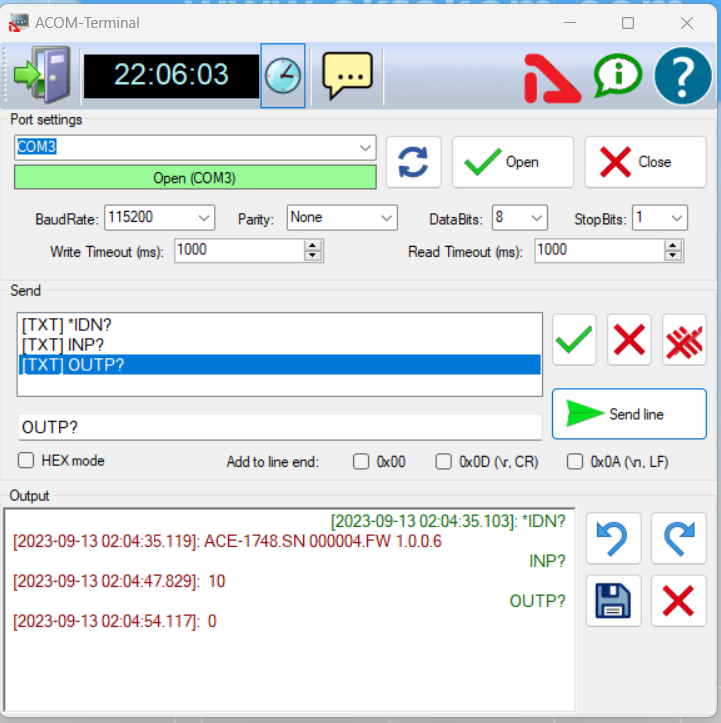
Task: Decrease Read Timeout with down arrow
Action: pos(673,256)
